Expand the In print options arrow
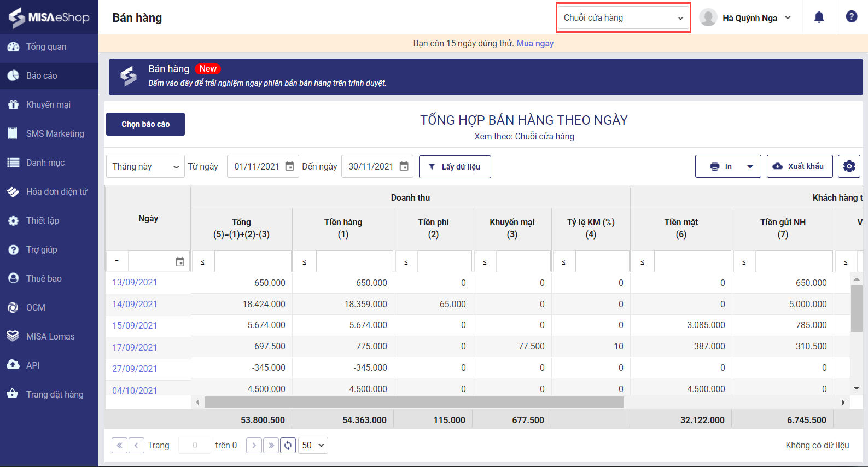The height and width of the screenshot is (467, 868). pyautogui.click(x=750, y=166)
